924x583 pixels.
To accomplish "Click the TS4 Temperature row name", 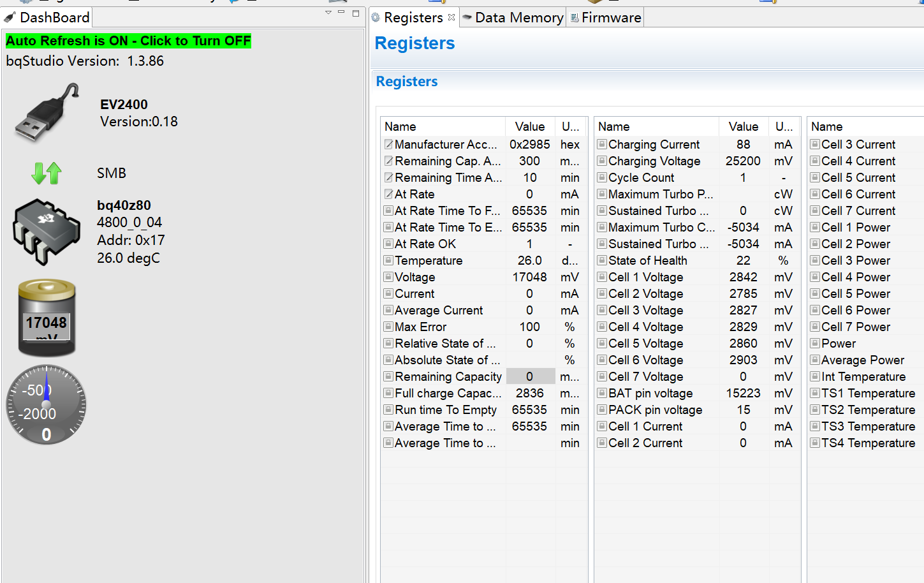I will (869, 443).
